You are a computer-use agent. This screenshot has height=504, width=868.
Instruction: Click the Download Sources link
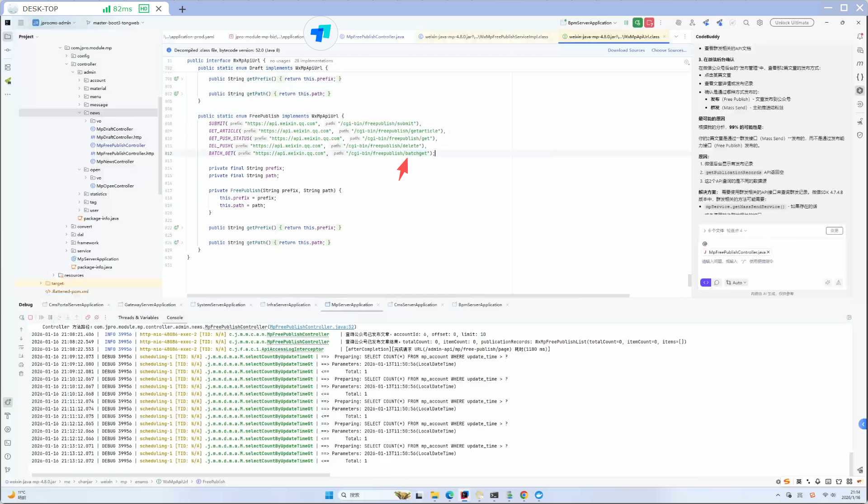626,50
